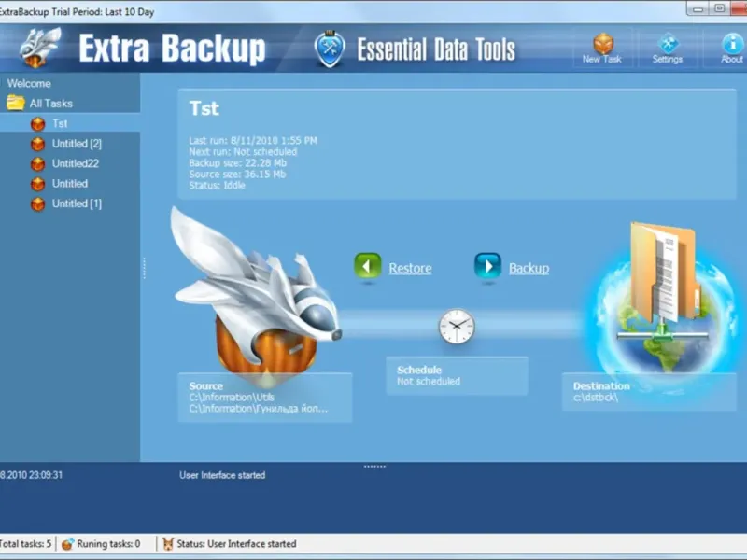
Task: Open the Restore link
Action: click(410, 268)
